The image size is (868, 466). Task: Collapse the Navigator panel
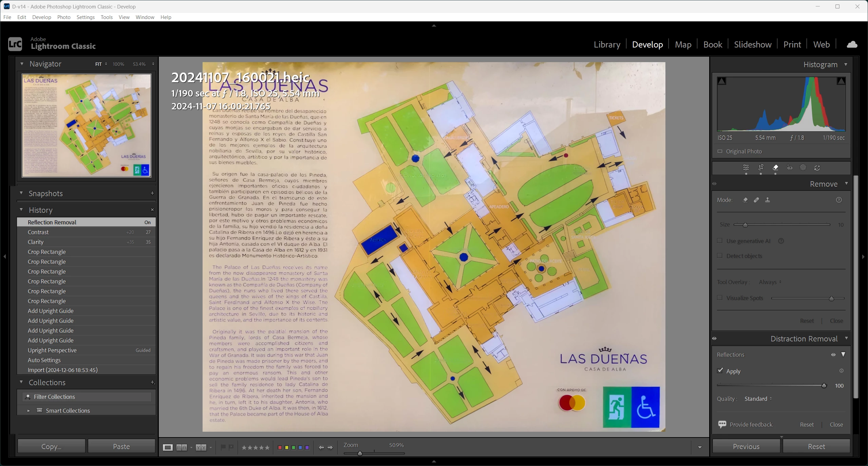(x=22, y=64)
